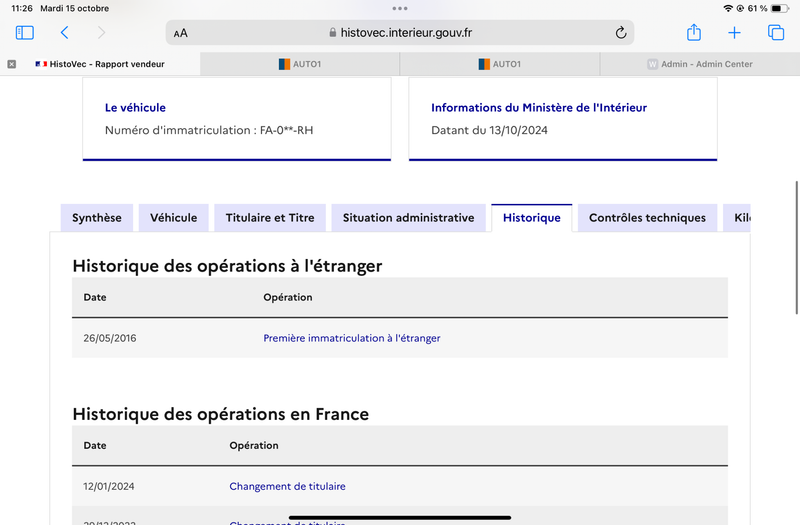Tap the home indicator bar at bottom
The width and height of the screenshot is (800, 525).
[x=400, y=517]
